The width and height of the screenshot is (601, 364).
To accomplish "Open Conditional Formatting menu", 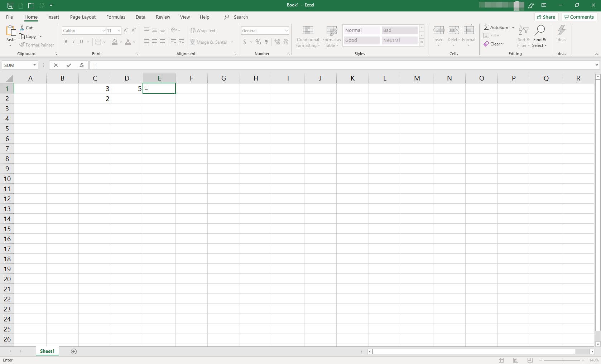I will point(308,37).
